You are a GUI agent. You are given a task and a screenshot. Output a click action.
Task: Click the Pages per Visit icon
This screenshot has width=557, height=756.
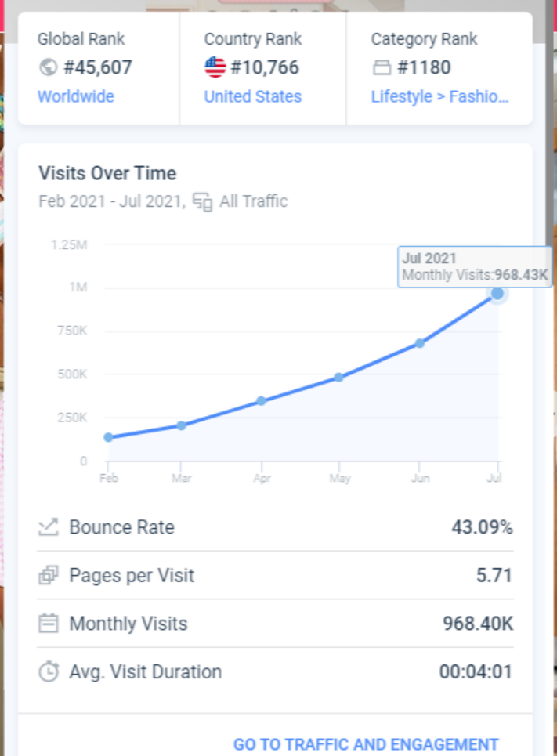click(49, 576)
